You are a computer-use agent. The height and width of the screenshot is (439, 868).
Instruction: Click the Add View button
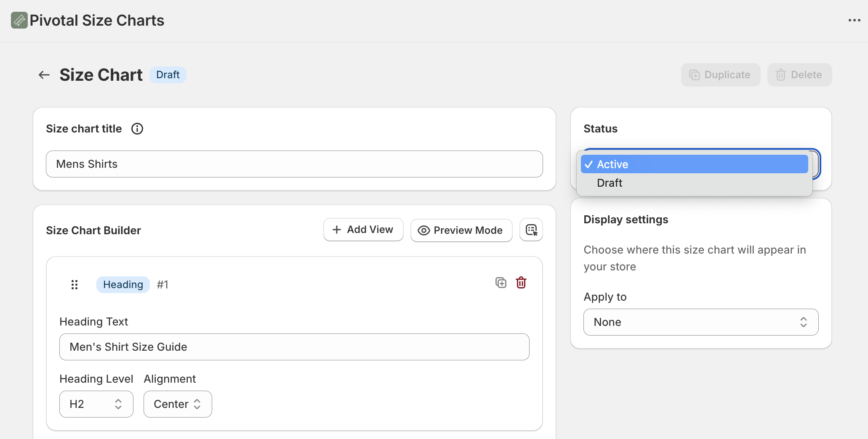(x=363, y=230)
